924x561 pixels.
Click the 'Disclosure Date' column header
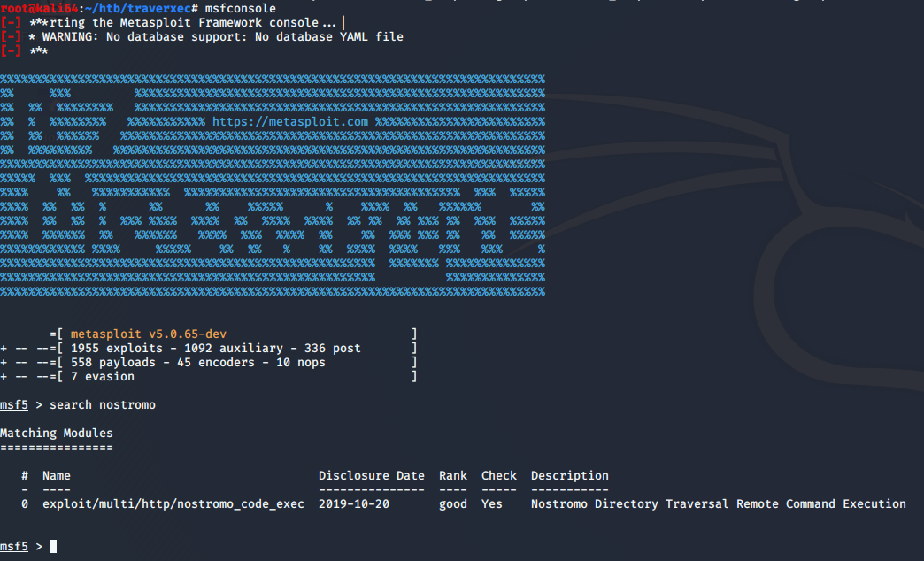point(371,475)
